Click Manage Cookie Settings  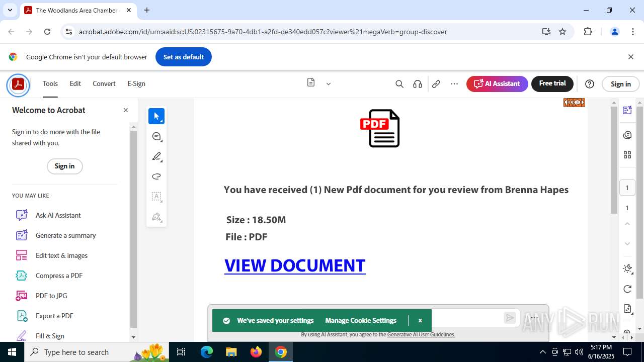click(361, 320)
